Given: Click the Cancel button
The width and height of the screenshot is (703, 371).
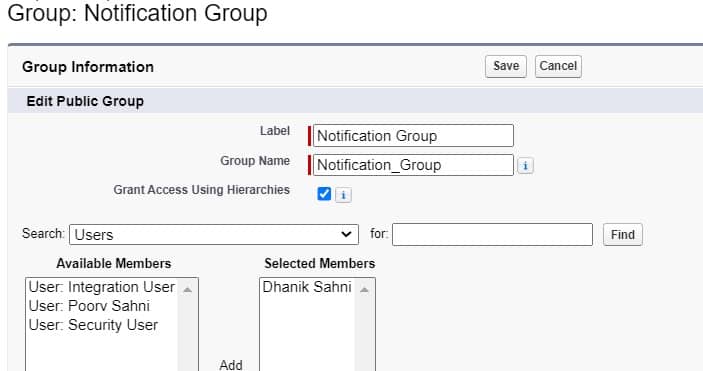Looking at the screenshot, I should click(x=558, y=66).
